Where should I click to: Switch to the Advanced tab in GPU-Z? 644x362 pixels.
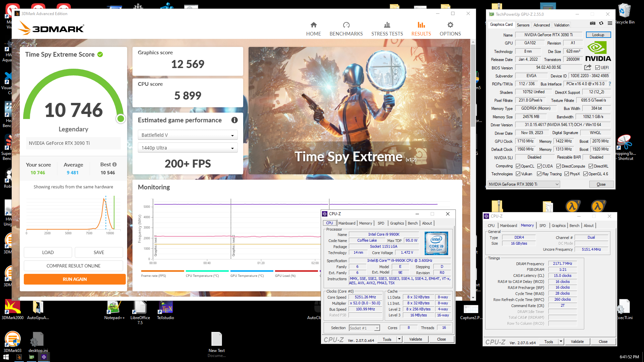click(541, 25)
